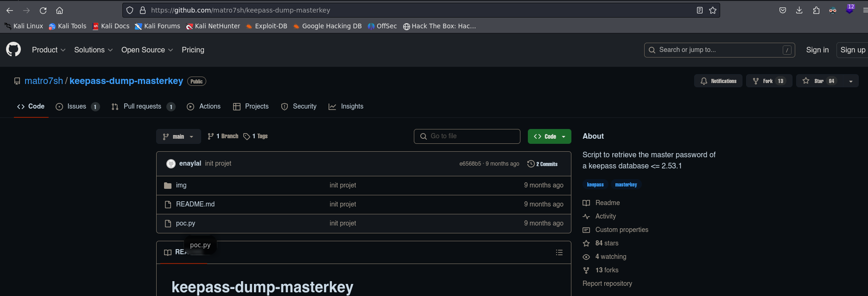Open the green Code dropdown
Screen dimensions: 868x296
tap(549, 136)
